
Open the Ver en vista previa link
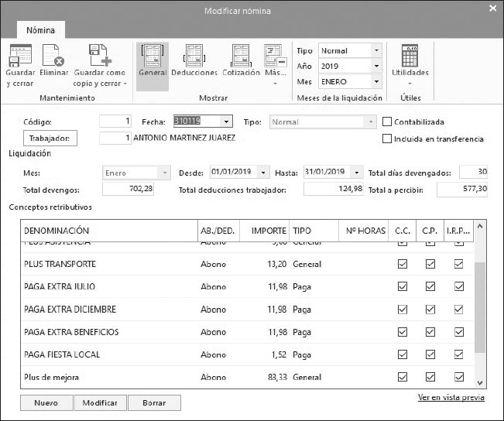point(451,398)
